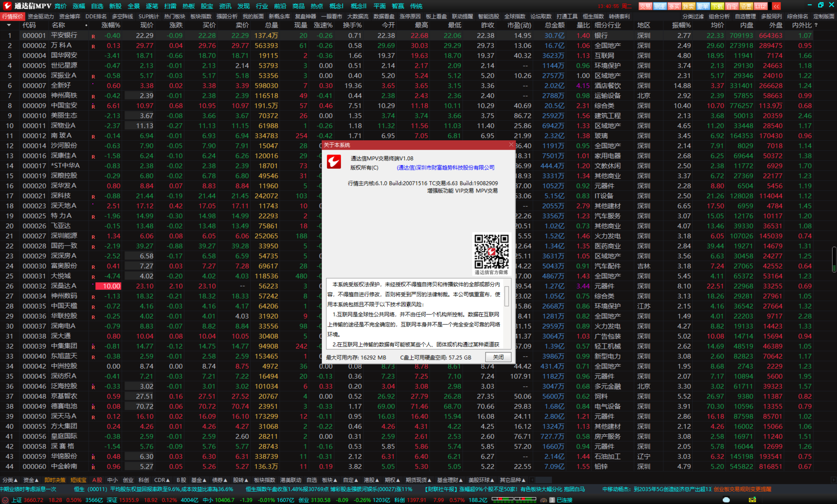Screen dimensions: 837x504
Task: Expand the 基金▲ bottom tab menu
Action: pyautogui.click(x=199, y=480)
